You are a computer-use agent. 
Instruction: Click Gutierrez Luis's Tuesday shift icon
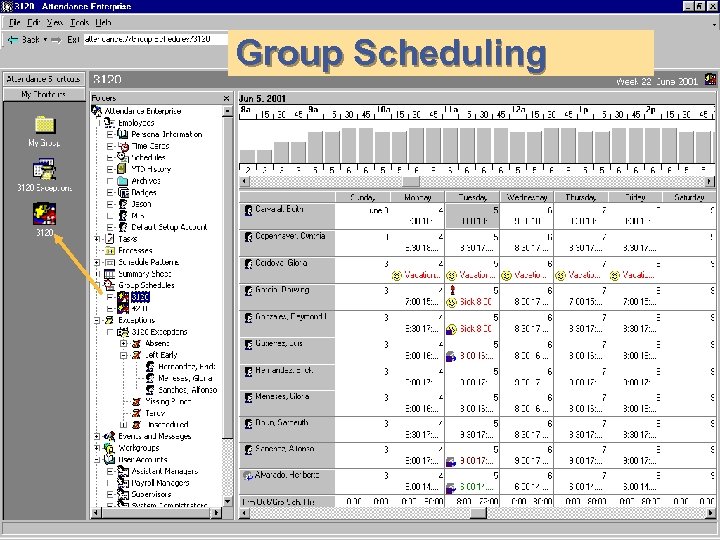click(451, 356)
